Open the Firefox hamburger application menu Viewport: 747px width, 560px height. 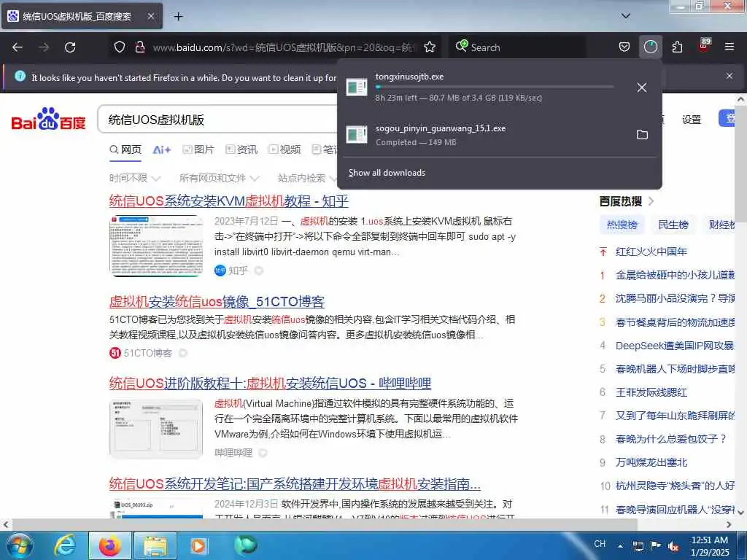729,47
